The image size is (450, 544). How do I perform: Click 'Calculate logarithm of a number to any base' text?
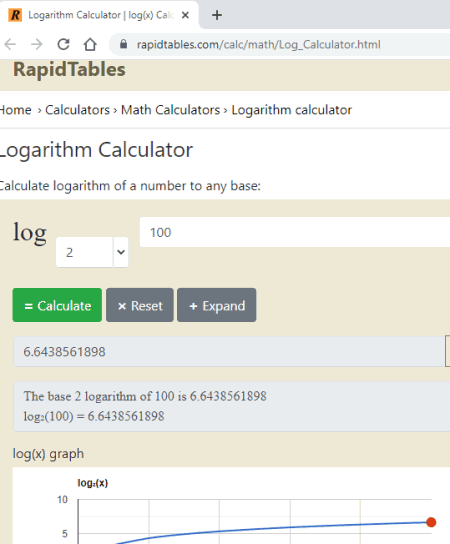click(x=130, y=186)
